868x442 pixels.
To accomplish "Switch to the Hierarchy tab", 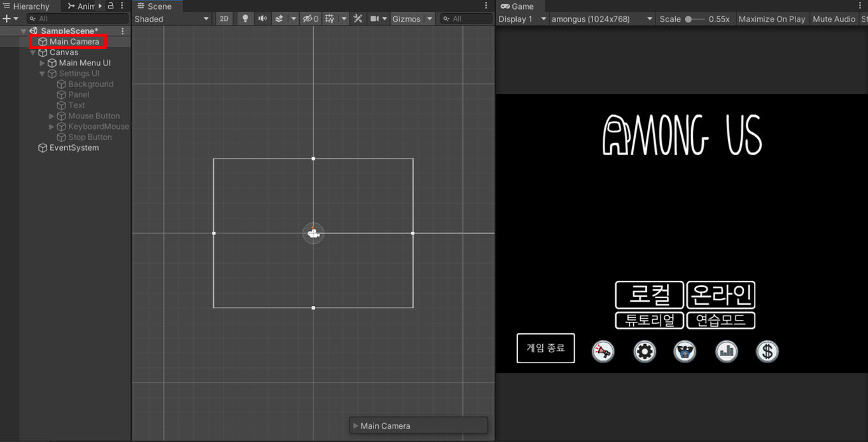I will point(26,6).
